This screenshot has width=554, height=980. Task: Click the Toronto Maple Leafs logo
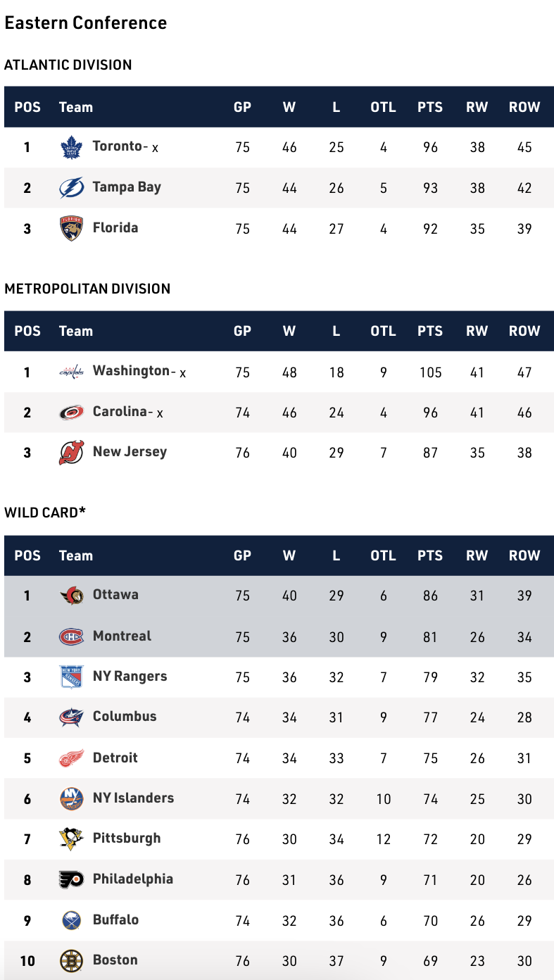tap(71, 147)
